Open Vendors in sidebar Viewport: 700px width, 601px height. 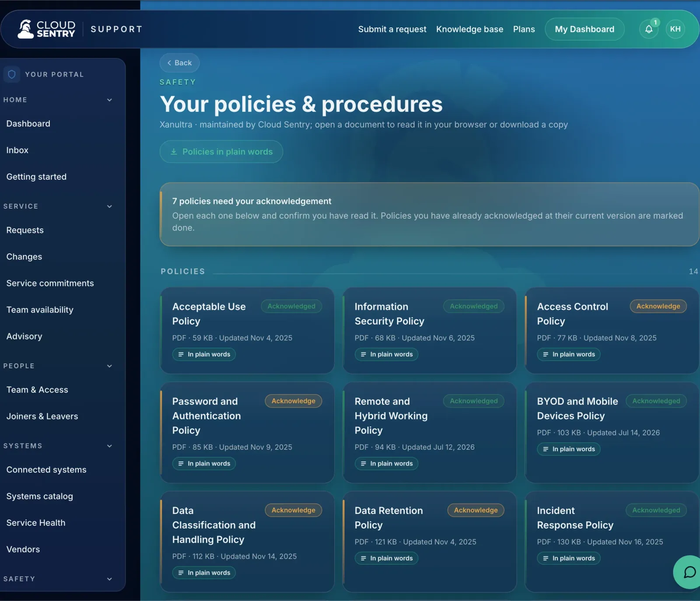point(23,549)
